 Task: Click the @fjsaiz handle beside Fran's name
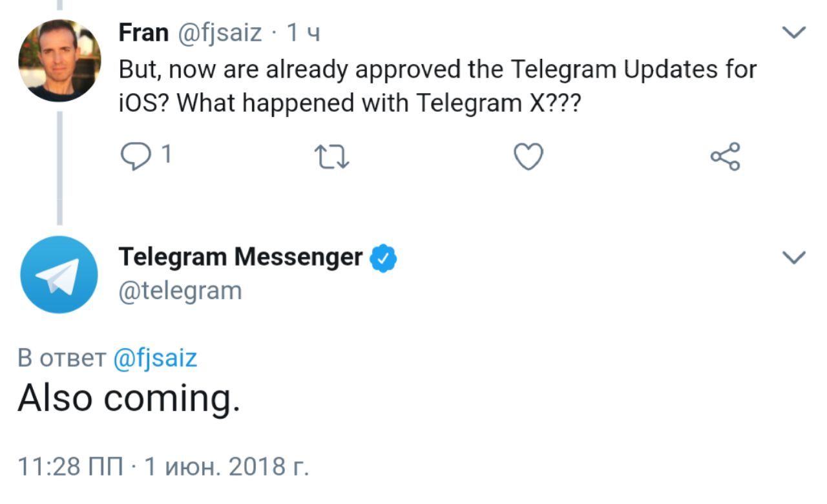pos(219,32)
